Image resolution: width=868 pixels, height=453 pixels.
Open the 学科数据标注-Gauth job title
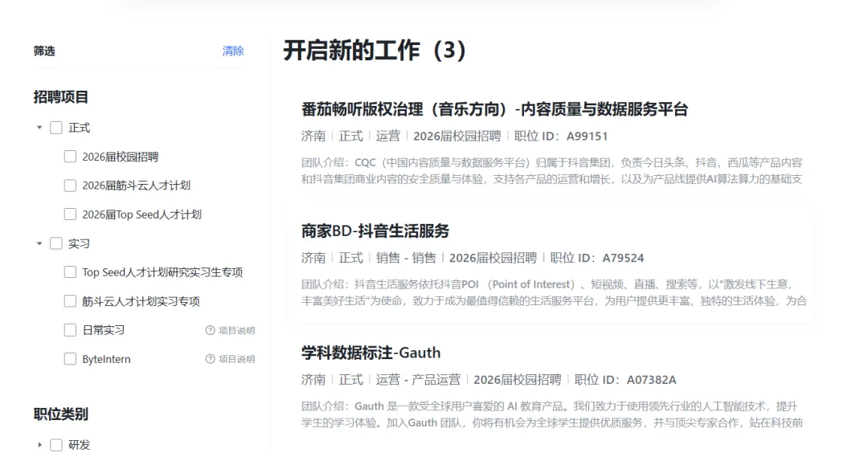pos(371,353)
